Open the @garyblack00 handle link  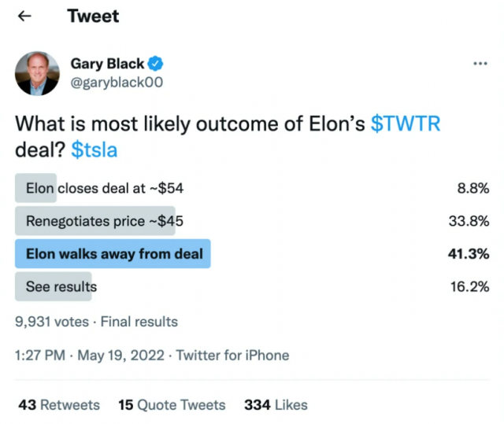point(117,83)
